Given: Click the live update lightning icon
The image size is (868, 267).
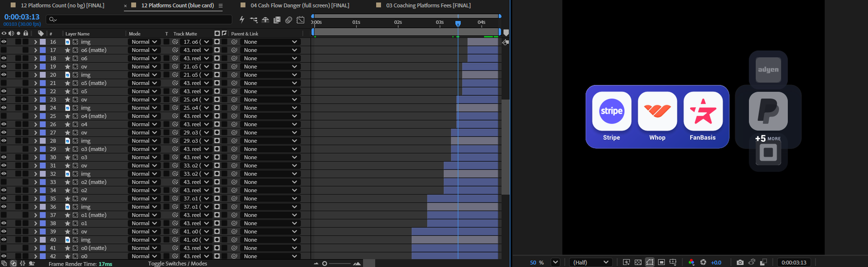Looking at the screenshot, I should 242,20.
